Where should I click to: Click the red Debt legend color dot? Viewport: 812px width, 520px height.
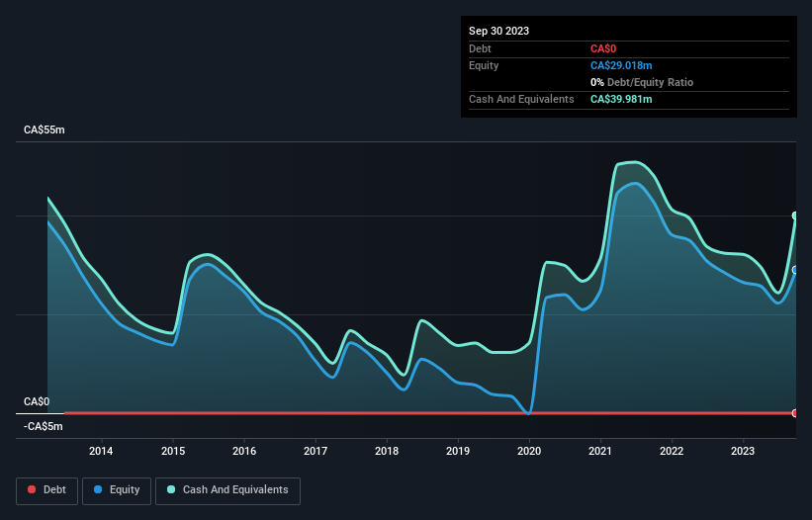(x=32, y=489)
